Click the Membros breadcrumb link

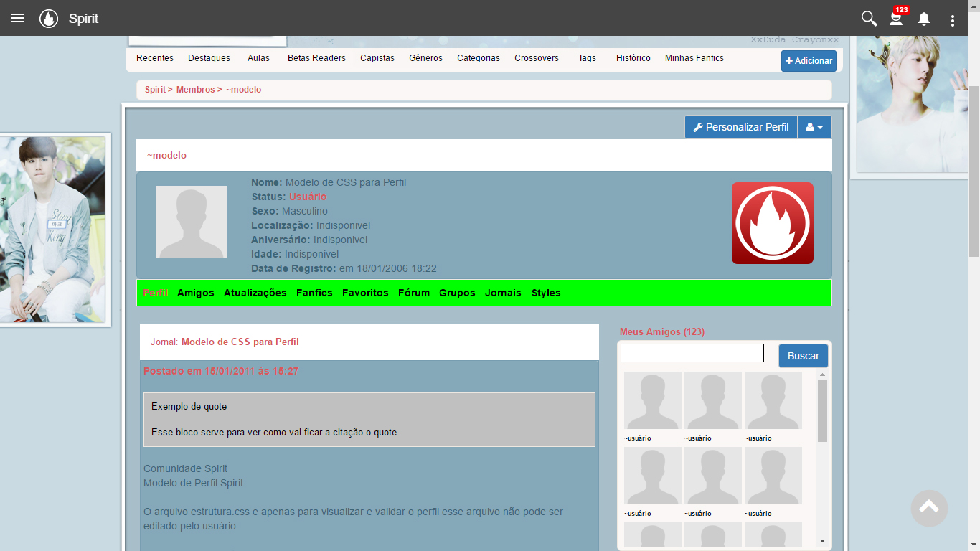point(195,90)
